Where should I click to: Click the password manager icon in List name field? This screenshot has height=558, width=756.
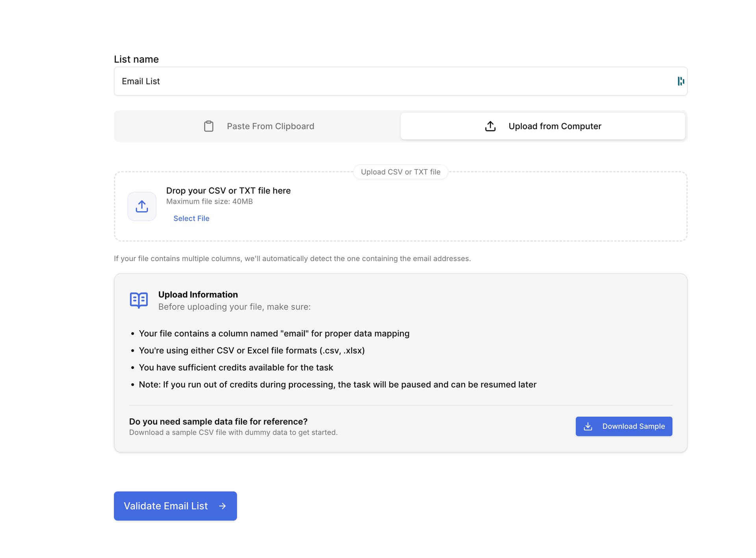pos(680,81)
